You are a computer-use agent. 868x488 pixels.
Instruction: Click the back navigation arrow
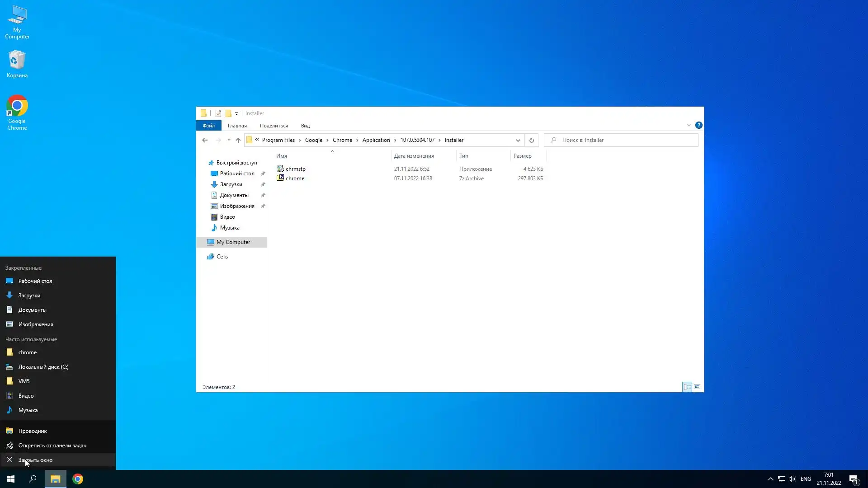tap(205, 140)
